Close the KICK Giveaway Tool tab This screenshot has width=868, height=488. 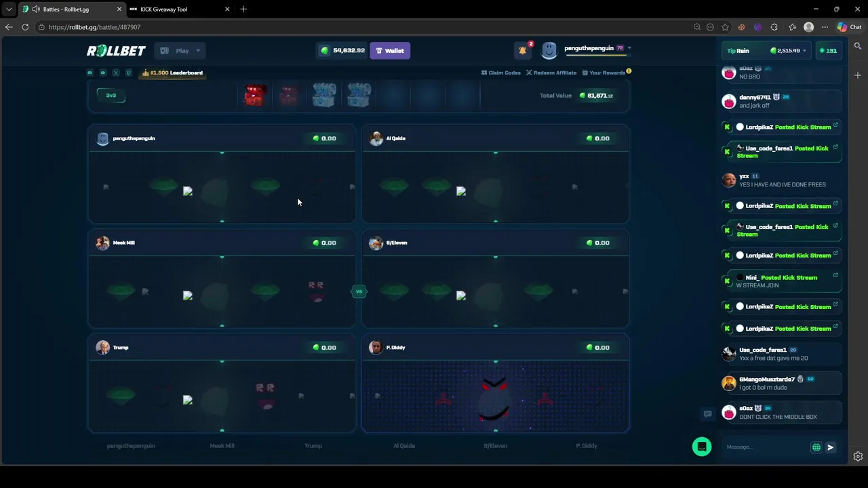tap(227, 9)
